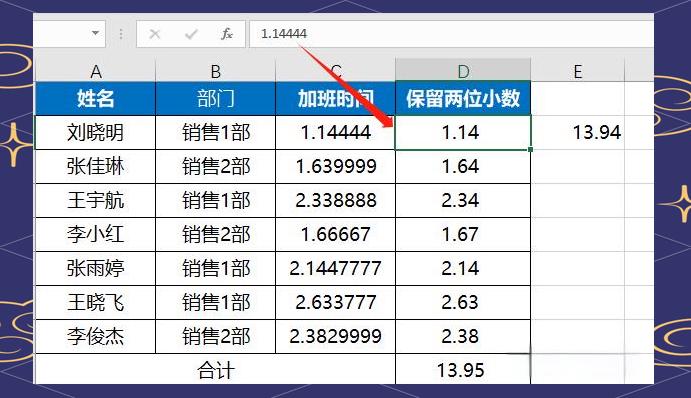This screenshot has height=398, width=691.
Task: Select column A header
Action: pyautogui.click(x=95, y=71)
